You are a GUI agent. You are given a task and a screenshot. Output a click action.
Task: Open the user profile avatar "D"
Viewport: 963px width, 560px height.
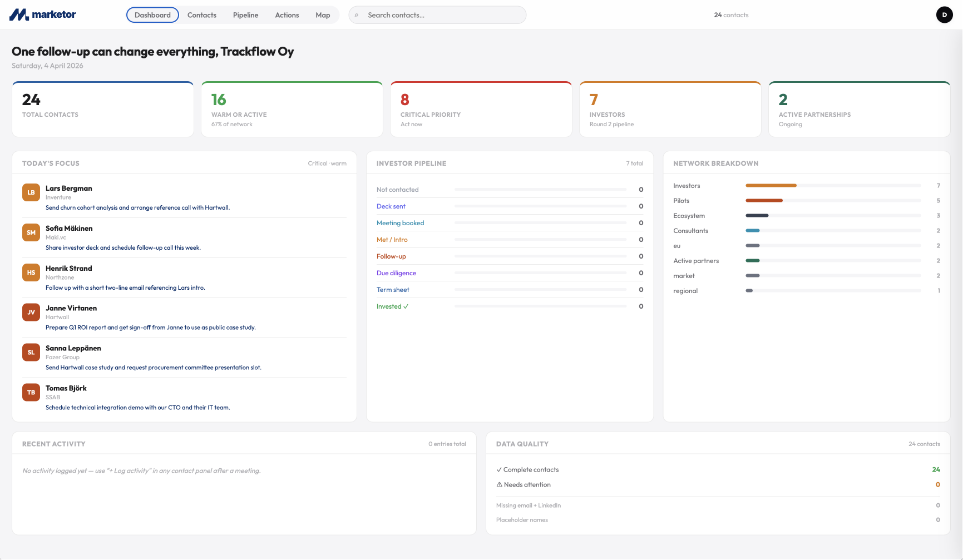(x=944, y=15)
